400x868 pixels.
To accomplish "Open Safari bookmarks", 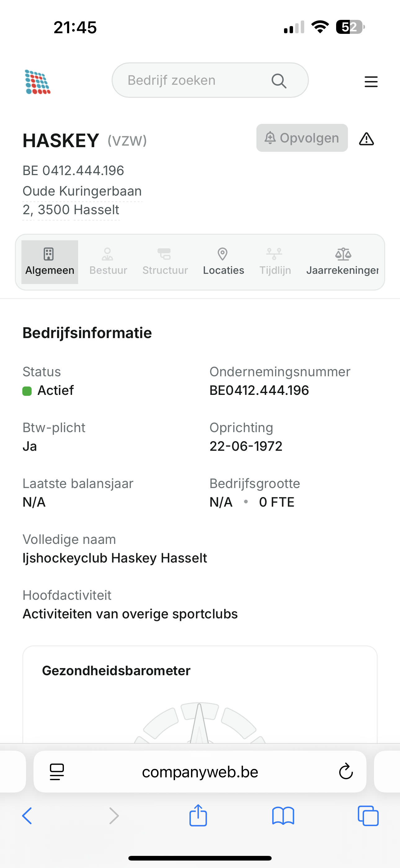I will point(283,816).
